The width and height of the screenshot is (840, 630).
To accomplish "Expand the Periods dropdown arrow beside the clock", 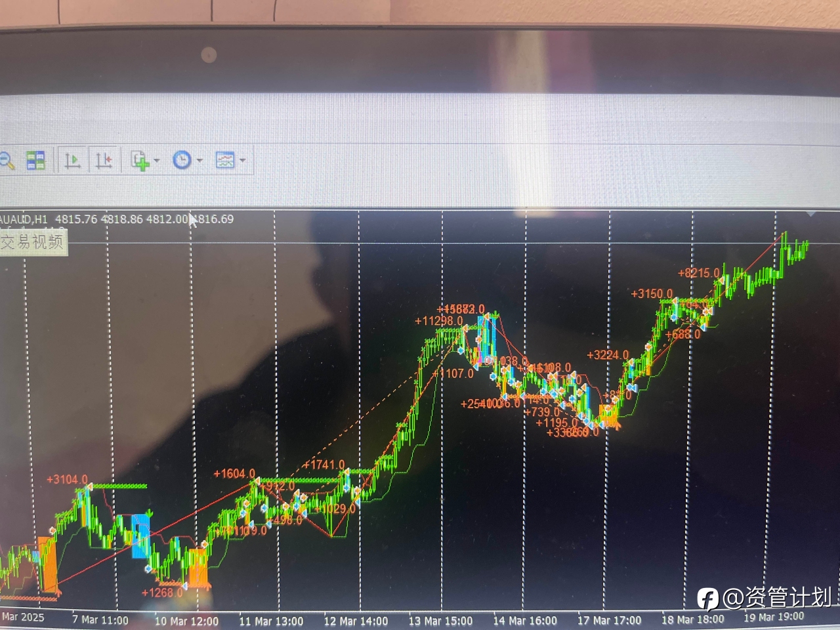I will (x=199, y=160).
